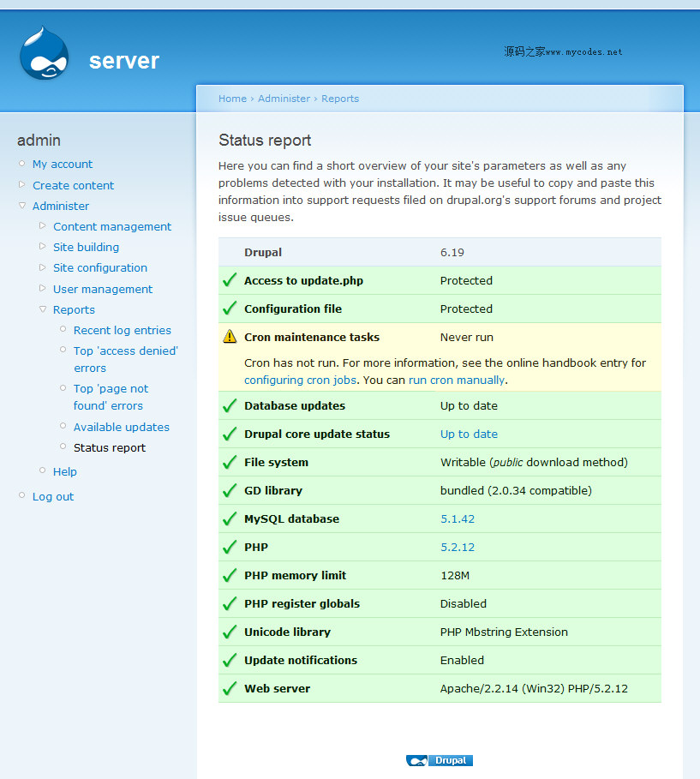Open the Administer menu item
700x779 pixels.
coord(61,206)
